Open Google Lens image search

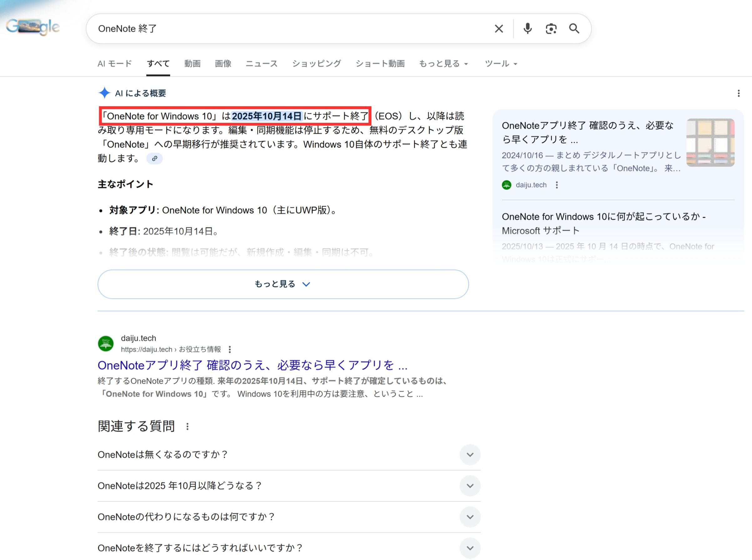click(x=551, y=28)
